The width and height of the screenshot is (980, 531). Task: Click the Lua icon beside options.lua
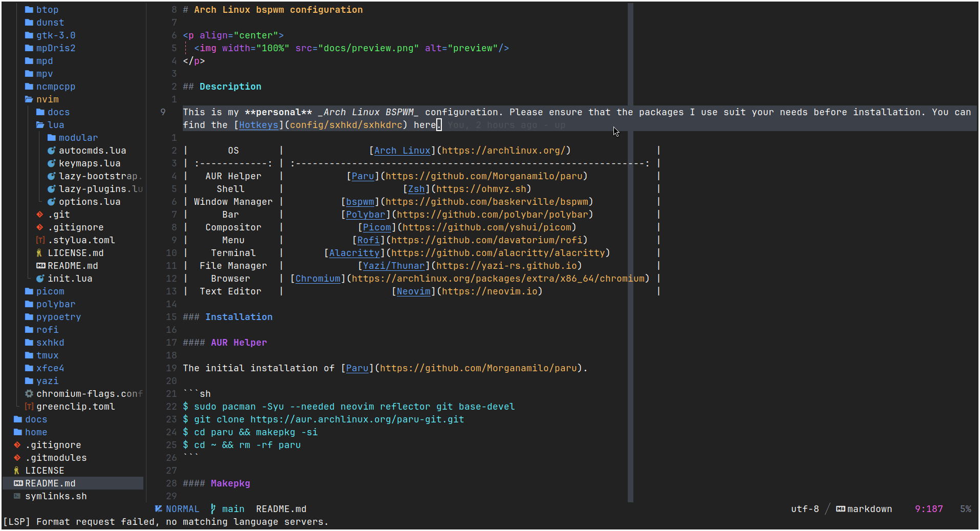click(52, 202)
